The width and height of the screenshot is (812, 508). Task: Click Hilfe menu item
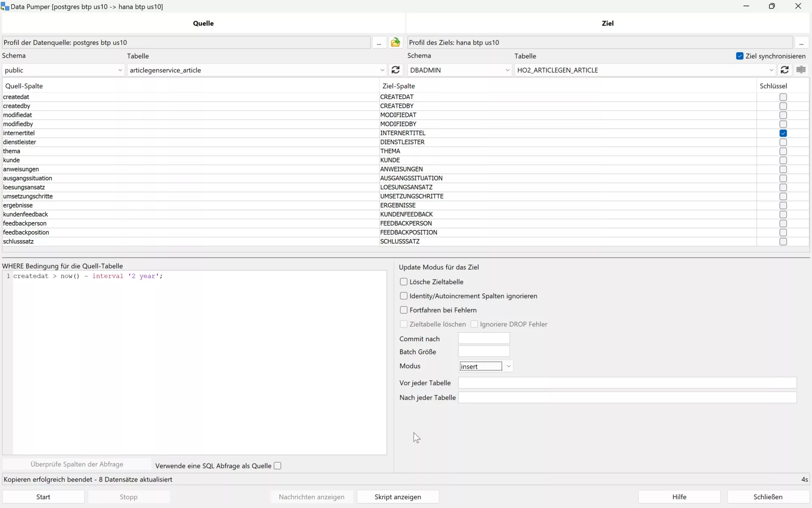(679, 496)
